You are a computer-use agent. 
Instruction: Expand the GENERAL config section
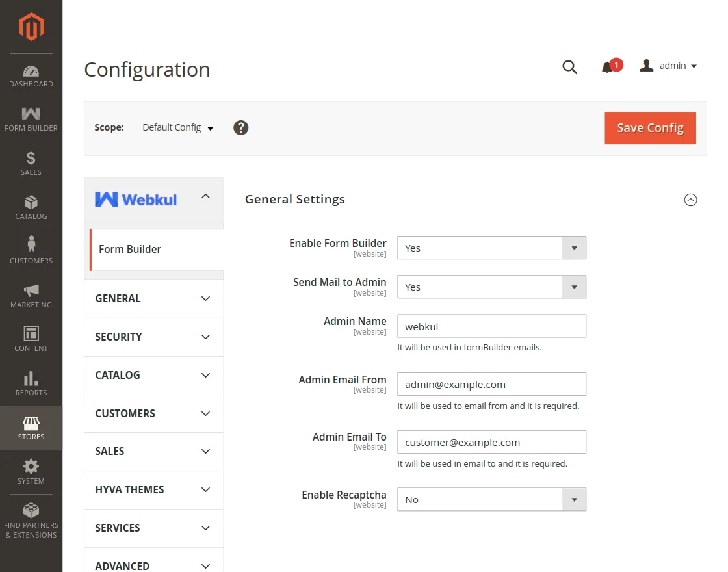click(153, 298)
